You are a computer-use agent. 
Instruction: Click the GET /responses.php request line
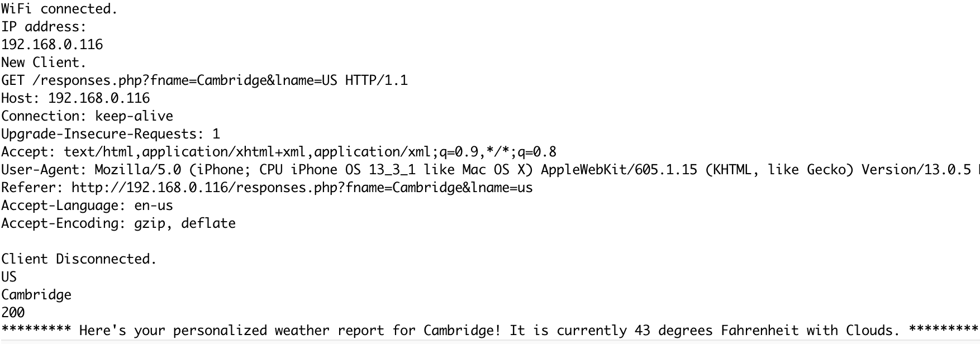pos(204,80)
